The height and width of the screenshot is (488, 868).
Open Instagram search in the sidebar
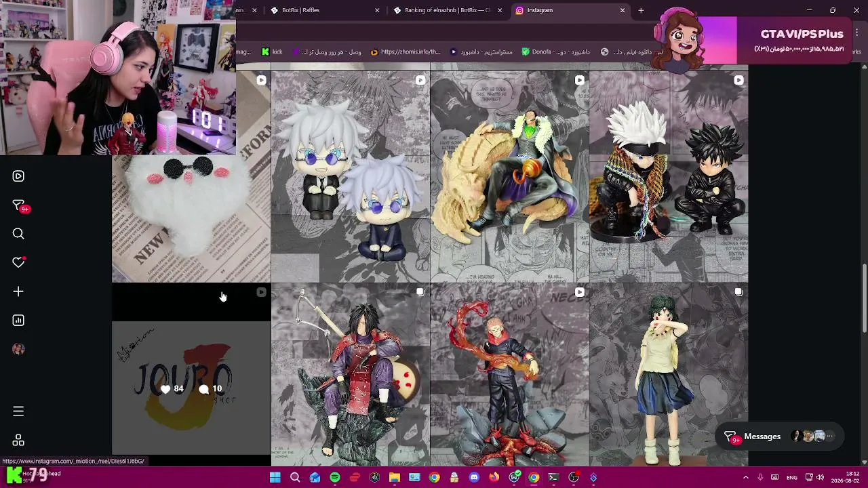(18, 234)
